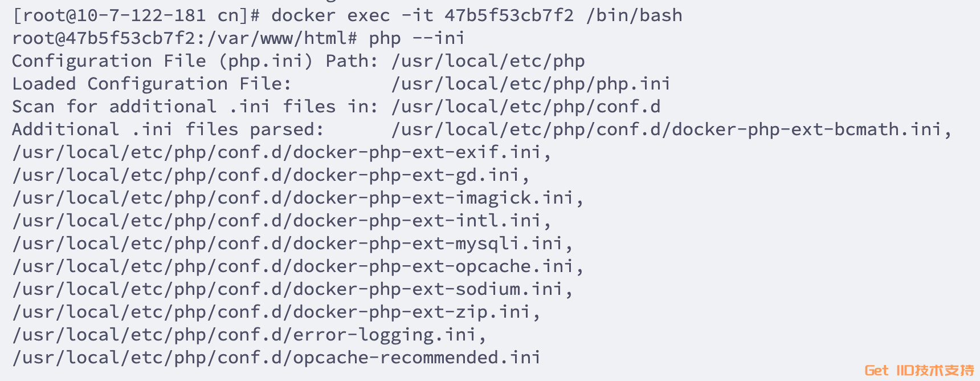Click the error-logging.ini line
This screenshot has height=381, width=980.
coord(249,335)
